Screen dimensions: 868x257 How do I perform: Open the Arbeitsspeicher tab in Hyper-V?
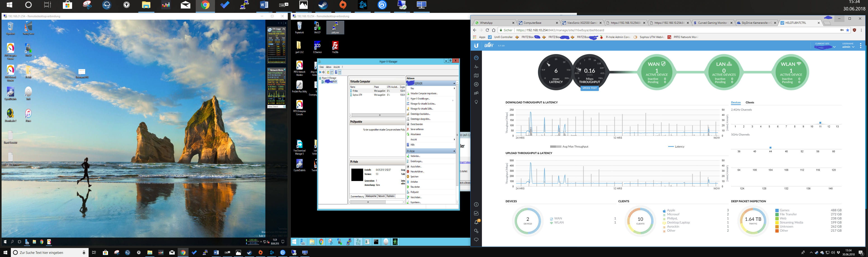[371, 196]
